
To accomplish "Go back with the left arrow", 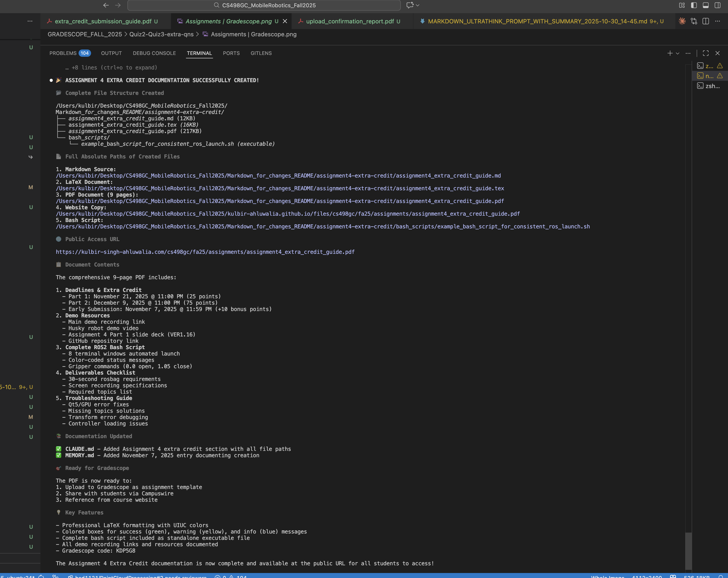I will tap(106, 5).
